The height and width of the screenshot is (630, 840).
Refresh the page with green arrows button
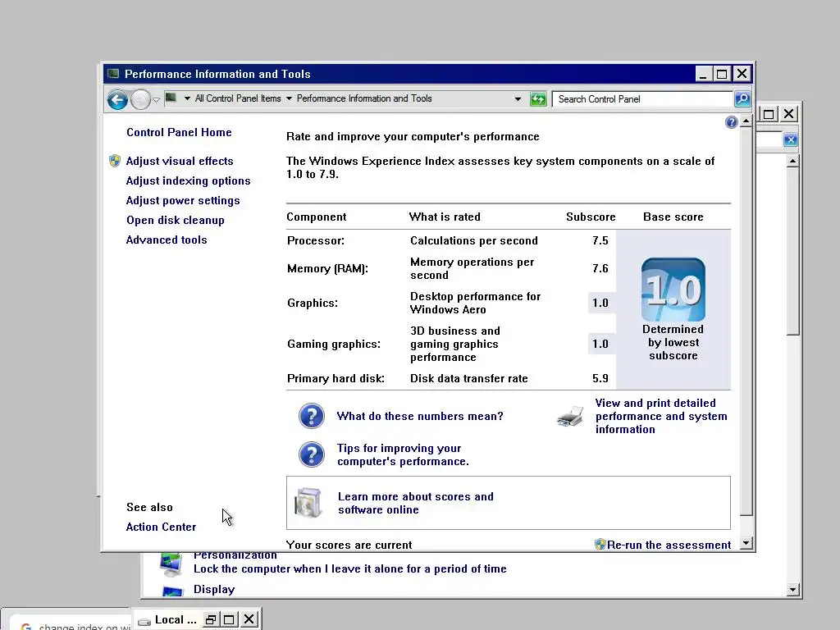538,99
